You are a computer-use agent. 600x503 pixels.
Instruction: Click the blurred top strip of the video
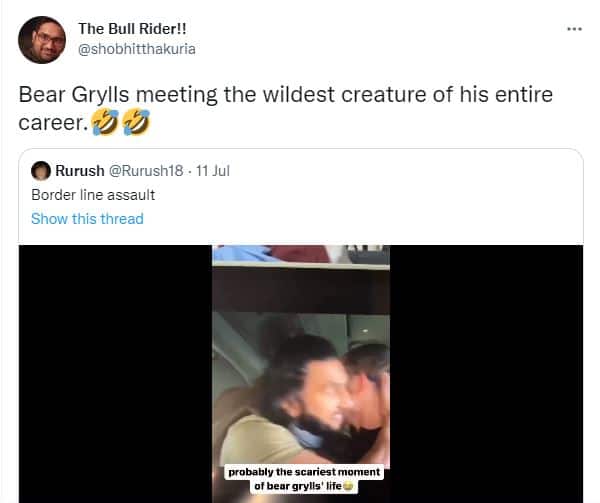tap(301, 254)
